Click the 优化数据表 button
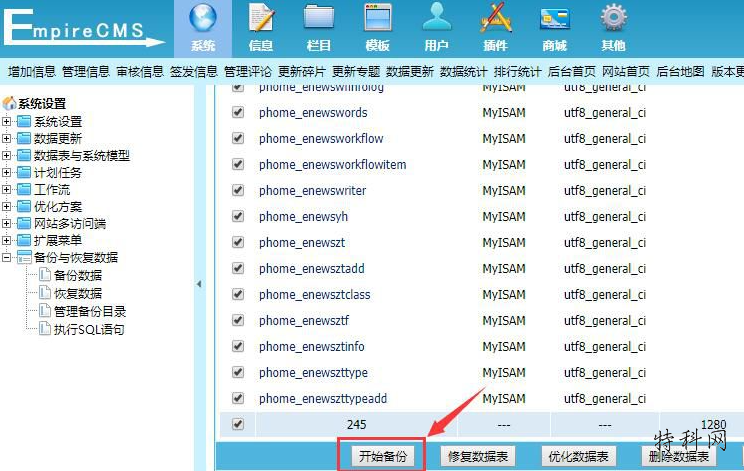Screen dimensions: 744x471 (x=578, y=456)
